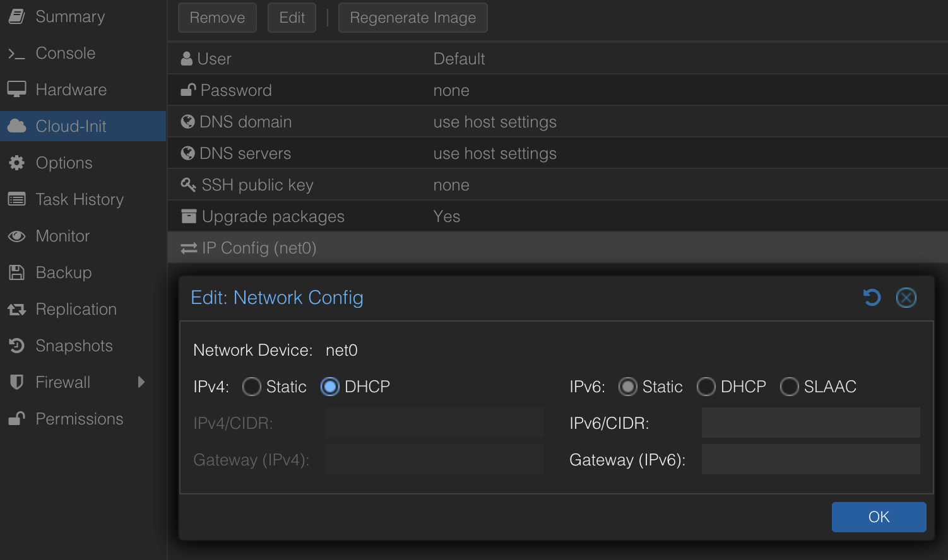Choose IPv6 SLAAC radio option
Screen dimensions: 948x560
coord(789,387)
